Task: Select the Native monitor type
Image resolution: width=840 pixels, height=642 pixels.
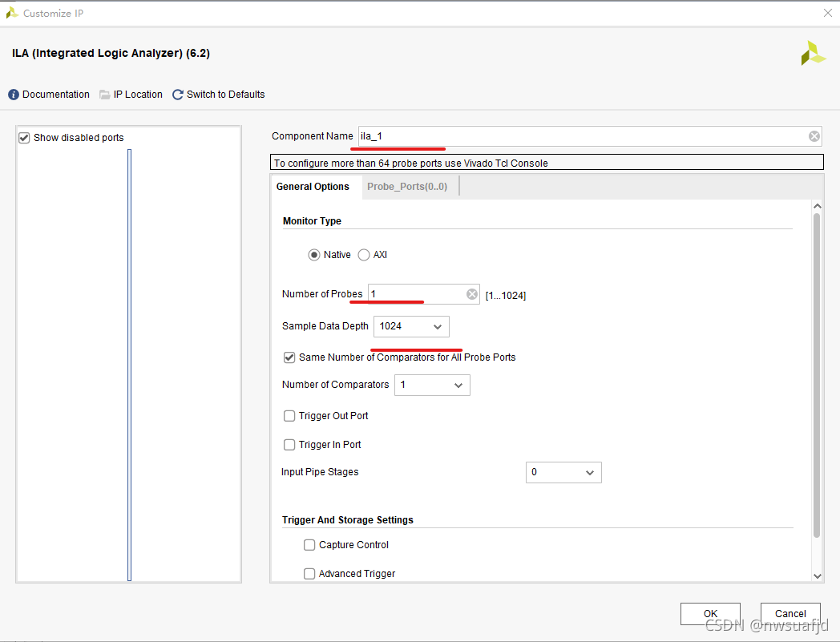Action: tap(314, 255)
